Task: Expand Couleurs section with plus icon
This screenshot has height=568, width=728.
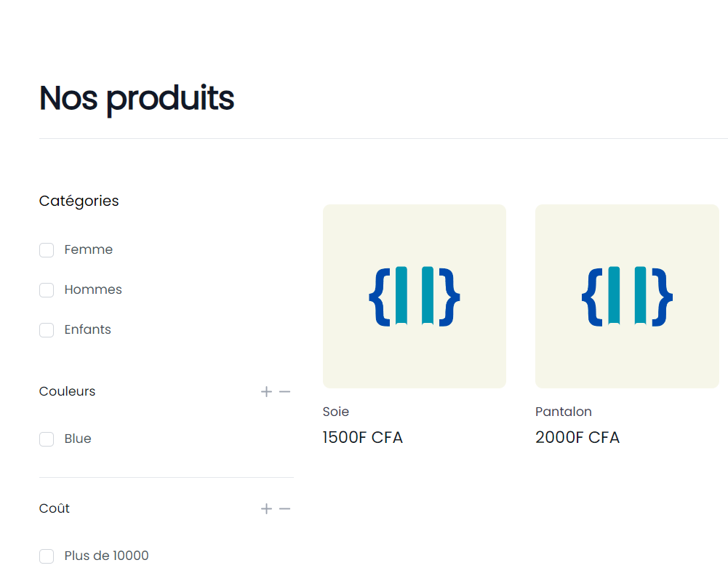Action: click(266, 392)
